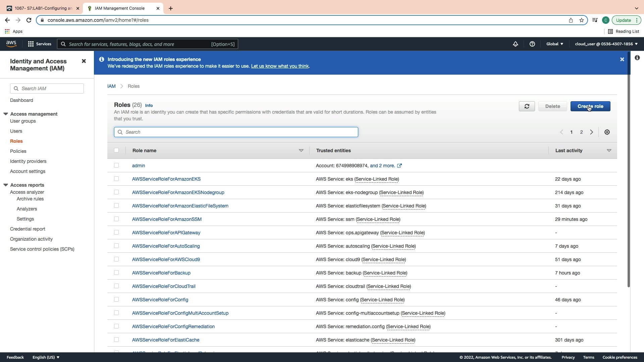The height and width of the screenshot is (362, 644).
Task: Click the roles Search input field
Action: (x=236, y=132)
